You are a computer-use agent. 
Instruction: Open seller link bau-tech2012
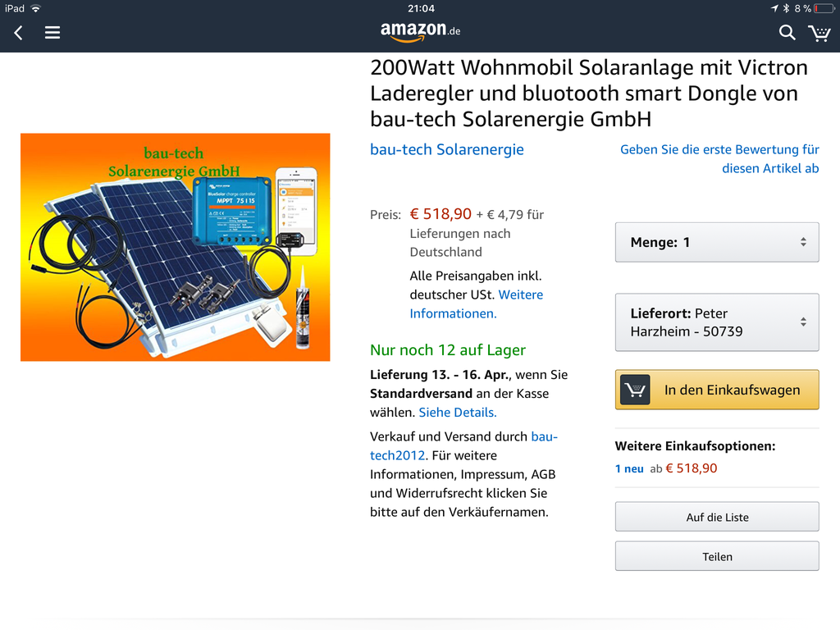464,445
